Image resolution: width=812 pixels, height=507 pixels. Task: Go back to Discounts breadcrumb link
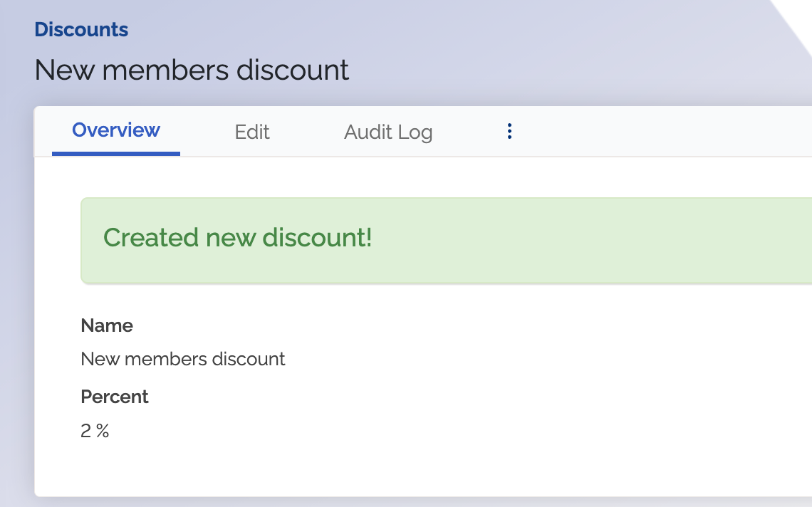81,29
